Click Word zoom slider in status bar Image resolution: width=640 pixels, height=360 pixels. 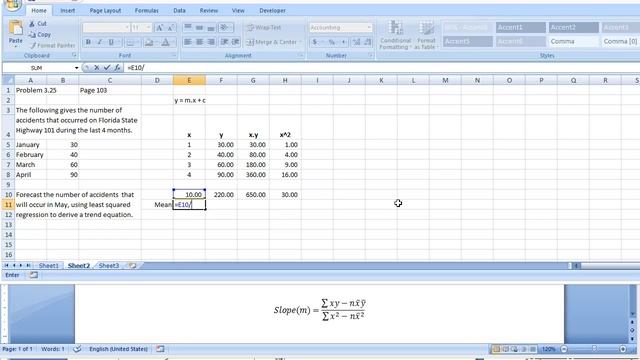pyautogui.click(x=594, y=349)
